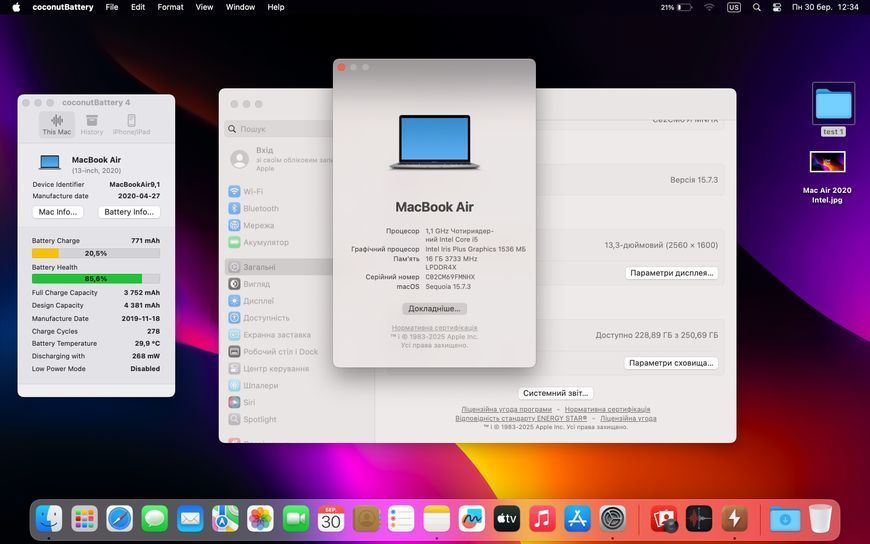Launch Freeform from the Dock

[472, 519]
